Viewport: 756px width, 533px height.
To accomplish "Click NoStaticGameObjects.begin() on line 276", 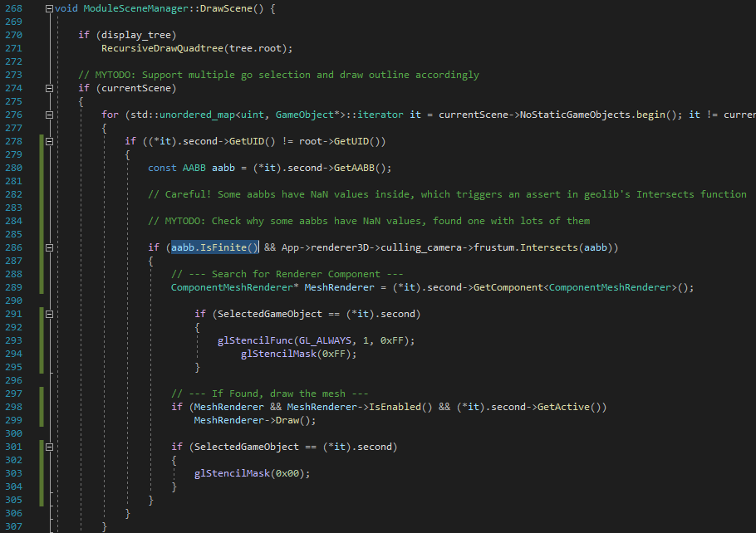I will [x=598, y=115].
